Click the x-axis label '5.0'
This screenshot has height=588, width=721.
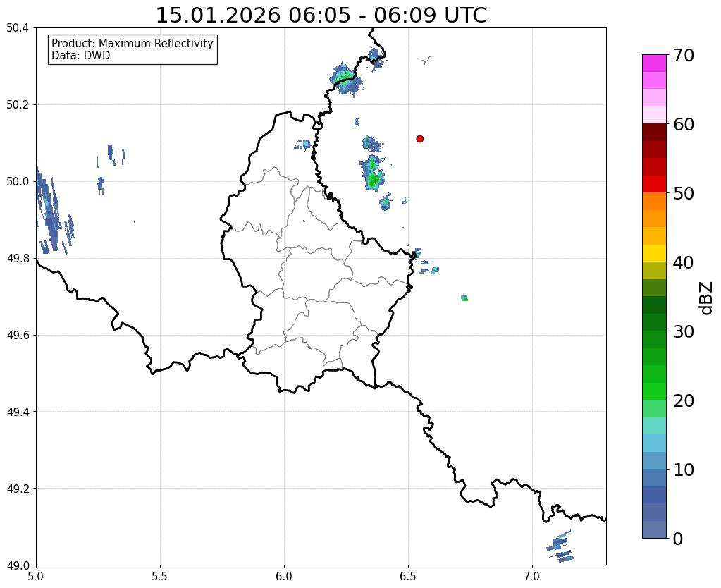pos(36,576)
